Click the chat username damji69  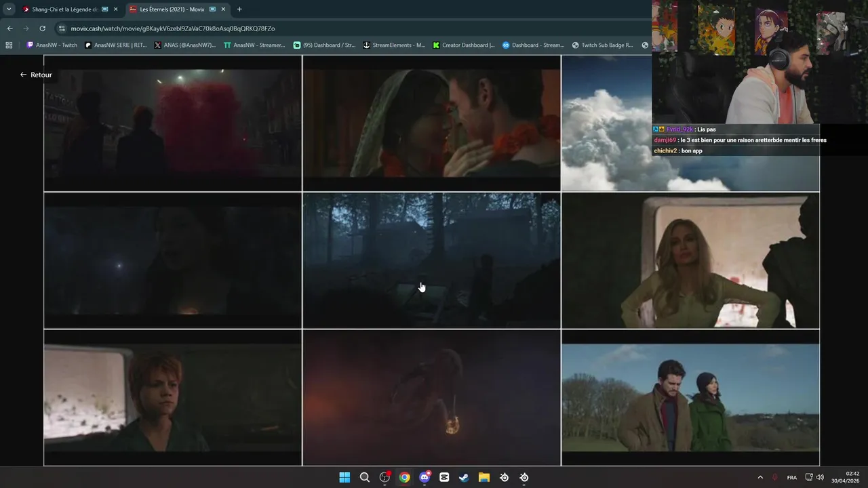pyautogui.click(x=665, y=140)
